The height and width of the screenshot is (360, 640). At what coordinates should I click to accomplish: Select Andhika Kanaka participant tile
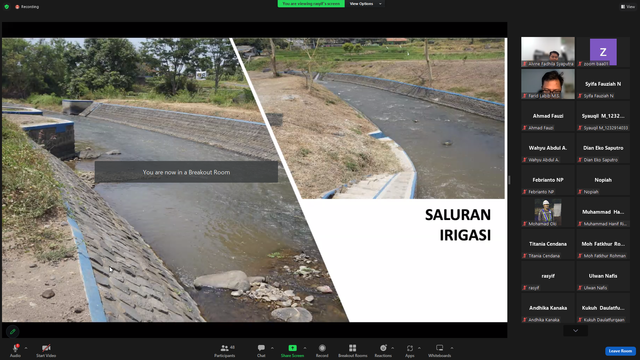[x=548, y=308]
